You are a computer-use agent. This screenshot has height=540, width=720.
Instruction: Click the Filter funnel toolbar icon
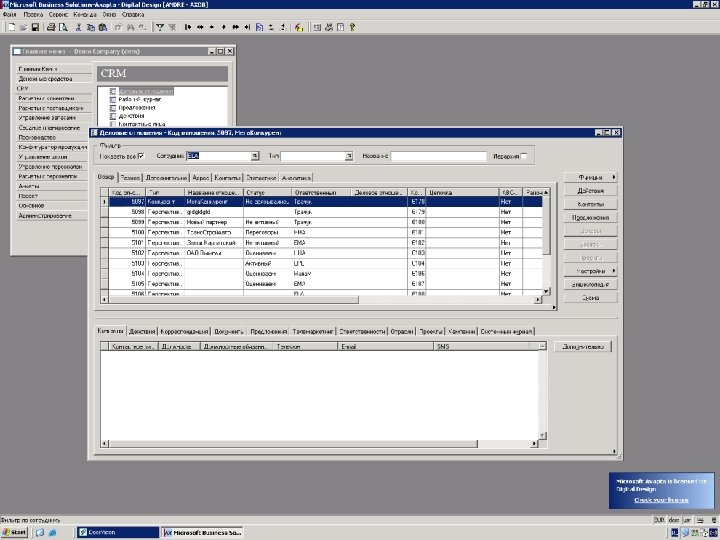point(159,27)
